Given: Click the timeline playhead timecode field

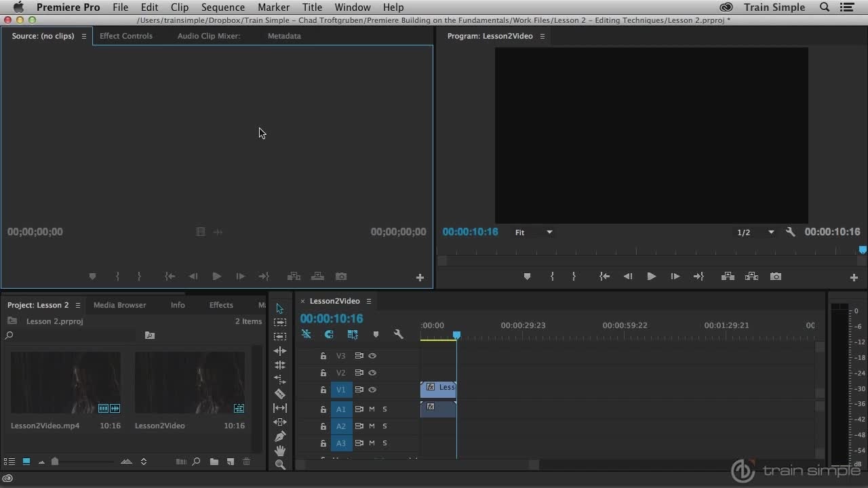Looking at the screenshot, I should [332, 319].
